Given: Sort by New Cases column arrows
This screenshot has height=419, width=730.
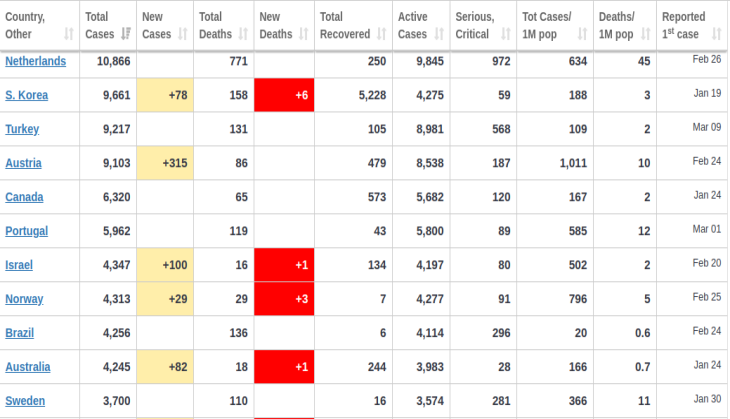Looking at the screenshot, I should [183, 34].
